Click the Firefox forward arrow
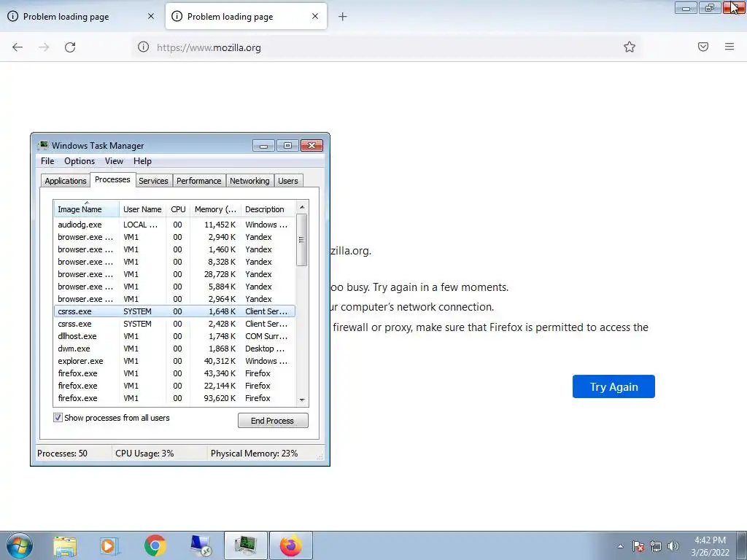 [x=44, y=47]
